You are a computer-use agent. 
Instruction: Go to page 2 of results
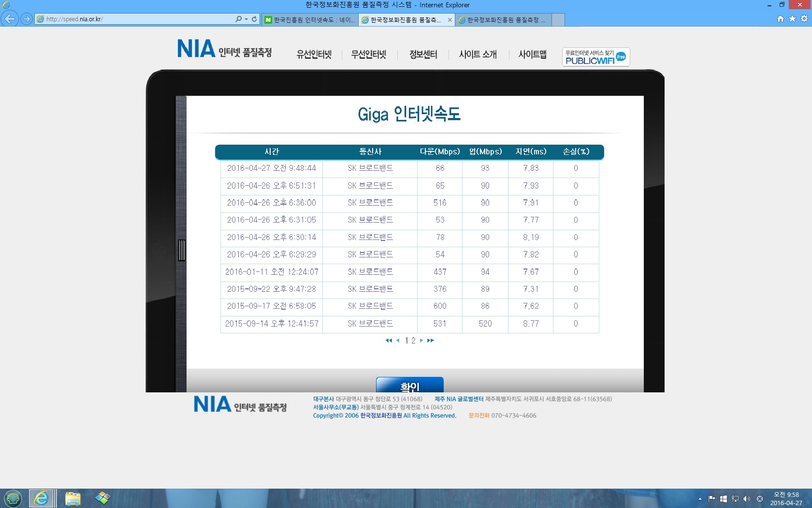point(413,341)
